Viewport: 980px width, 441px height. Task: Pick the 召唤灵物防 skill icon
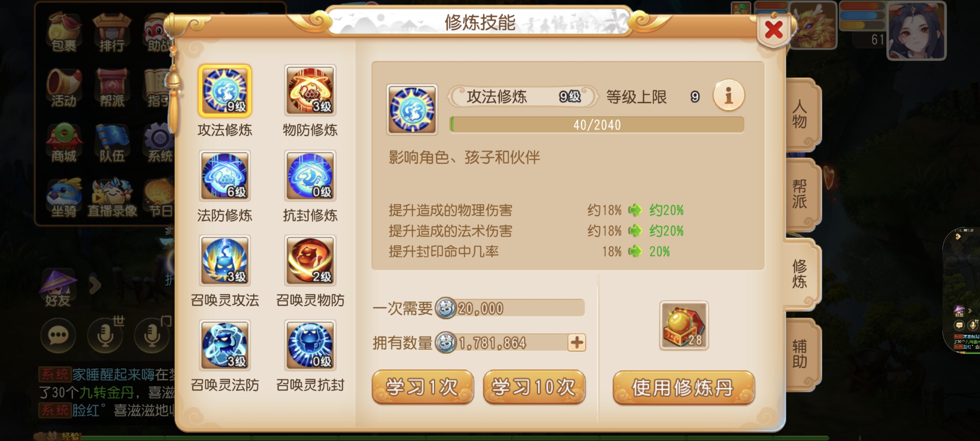coord(310,261)
